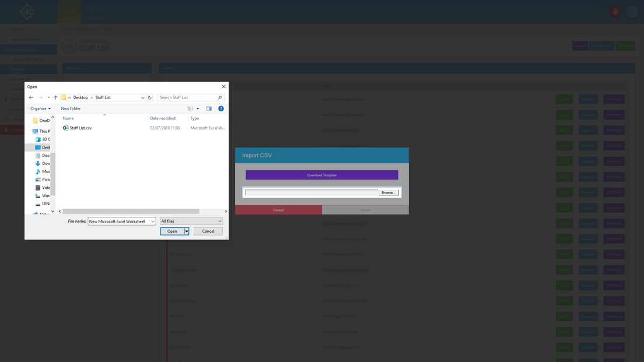The image size is (644, 362).
Task: Open Documents in navigation pane
Action: pyautogui.click(x=43, y=156)
